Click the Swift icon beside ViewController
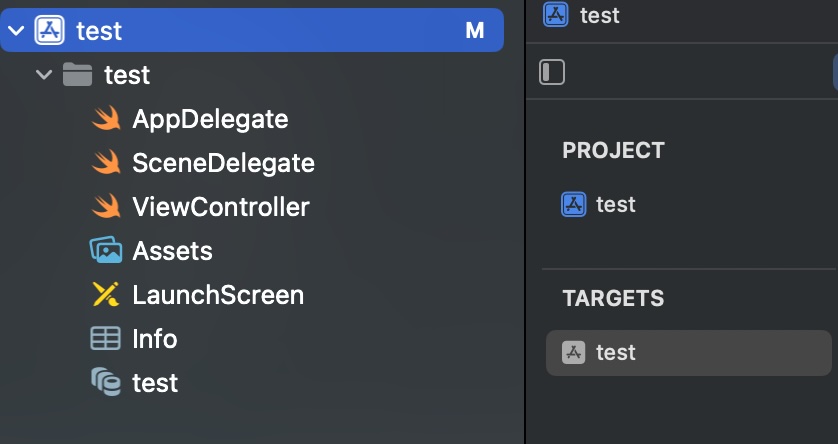This screenshot has height=444, width=838. pos(106,207)
